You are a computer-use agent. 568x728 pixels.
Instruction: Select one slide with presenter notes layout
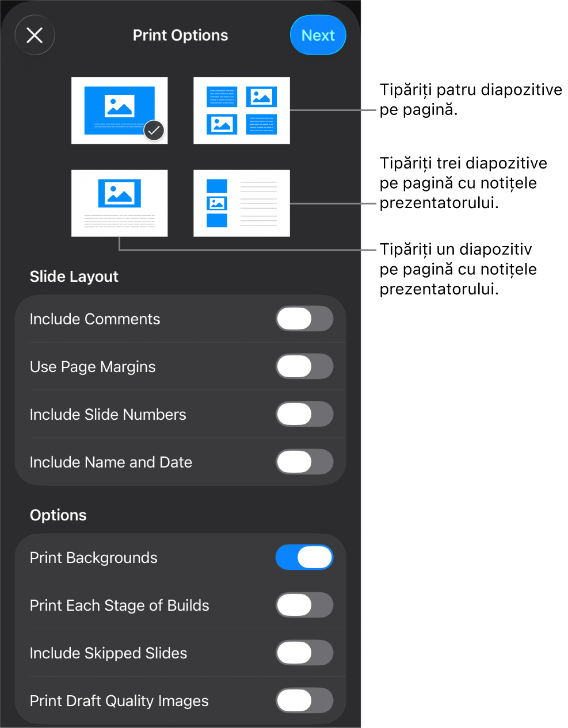pyautogui.click(x=120, y=203)
